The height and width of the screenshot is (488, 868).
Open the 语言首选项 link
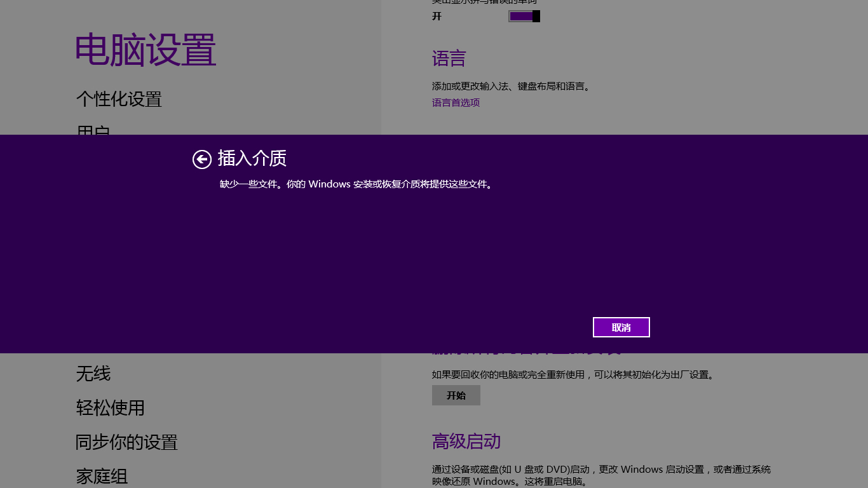456,102
